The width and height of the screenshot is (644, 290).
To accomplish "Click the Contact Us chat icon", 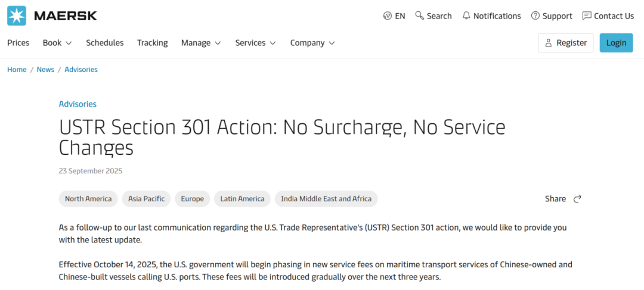I will 587,16.
